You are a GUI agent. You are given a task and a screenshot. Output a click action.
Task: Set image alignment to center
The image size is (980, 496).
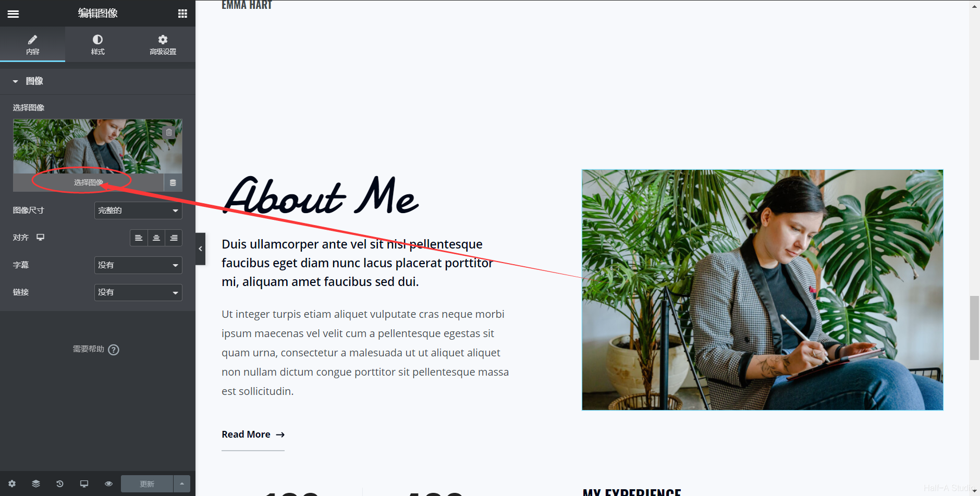(156, 238)
